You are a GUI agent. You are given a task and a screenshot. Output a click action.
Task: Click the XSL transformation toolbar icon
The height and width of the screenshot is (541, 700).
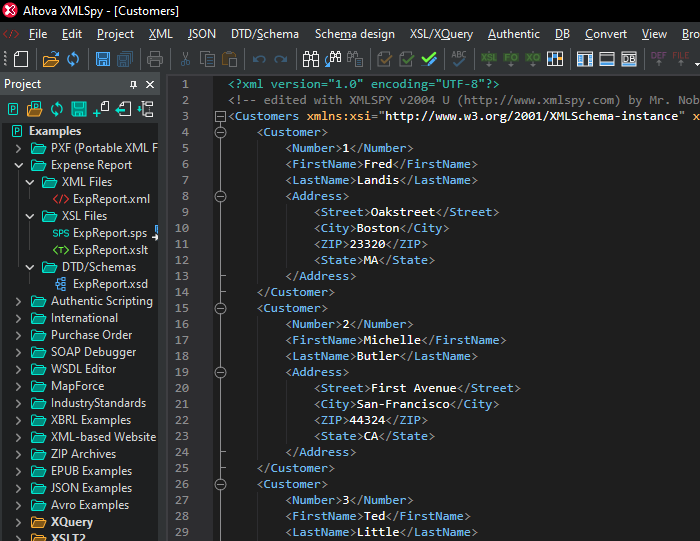click(x=489, y=59)
